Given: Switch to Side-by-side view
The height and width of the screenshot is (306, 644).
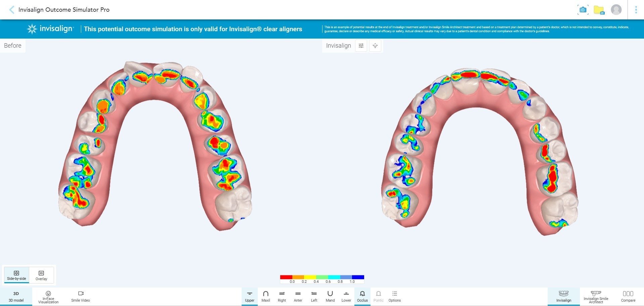Looking at the screenshot, I should (16, 275).
